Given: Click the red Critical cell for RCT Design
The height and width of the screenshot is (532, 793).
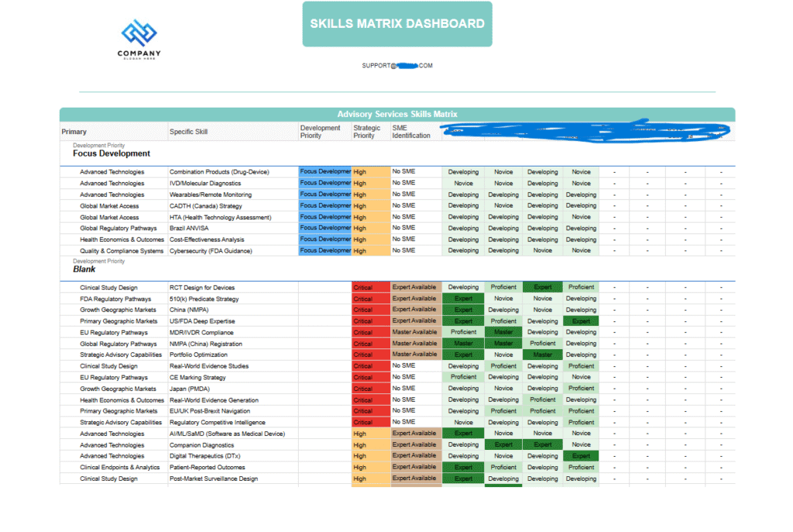Looking at the screenshot, I should [x=370, y=288].
